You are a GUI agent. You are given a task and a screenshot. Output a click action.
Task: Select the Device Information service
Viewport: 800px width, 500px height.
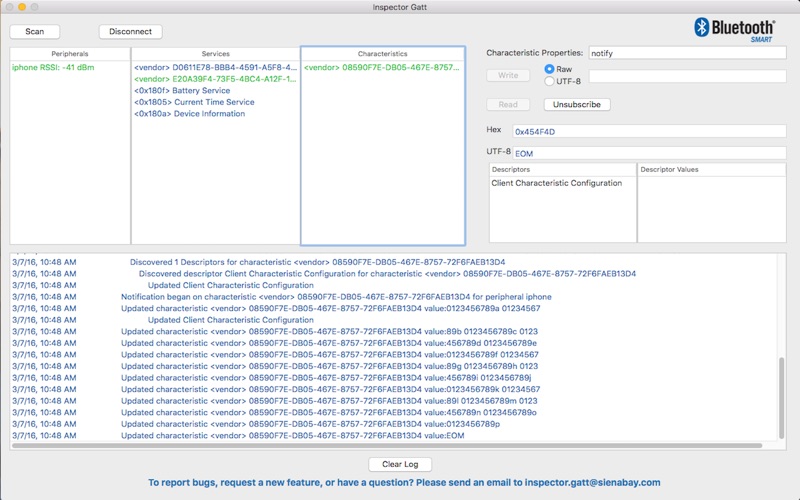click(x=215, y=114)
